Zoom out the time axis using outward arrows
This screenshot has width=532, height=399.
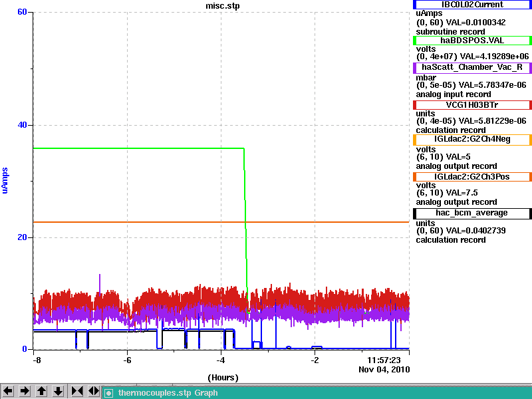94,391
